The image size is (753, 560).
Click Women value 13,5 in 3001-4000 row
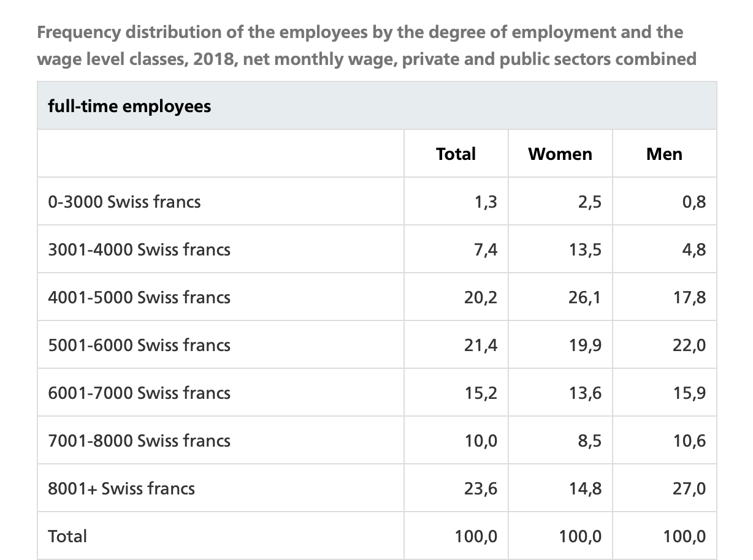(x=585, y=249)
